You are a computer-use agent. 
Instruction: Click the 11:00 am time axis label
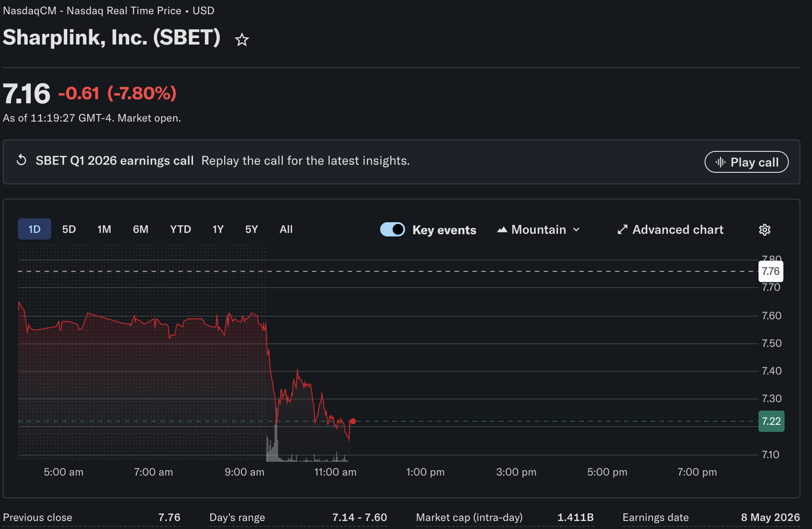point(335,472)
